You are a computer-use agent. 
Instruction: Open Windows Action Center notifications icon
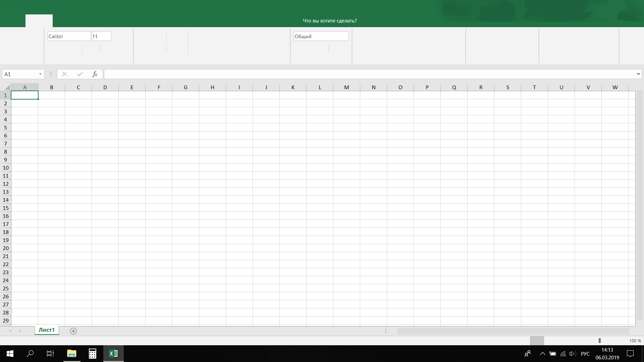(x=630, y=354)
